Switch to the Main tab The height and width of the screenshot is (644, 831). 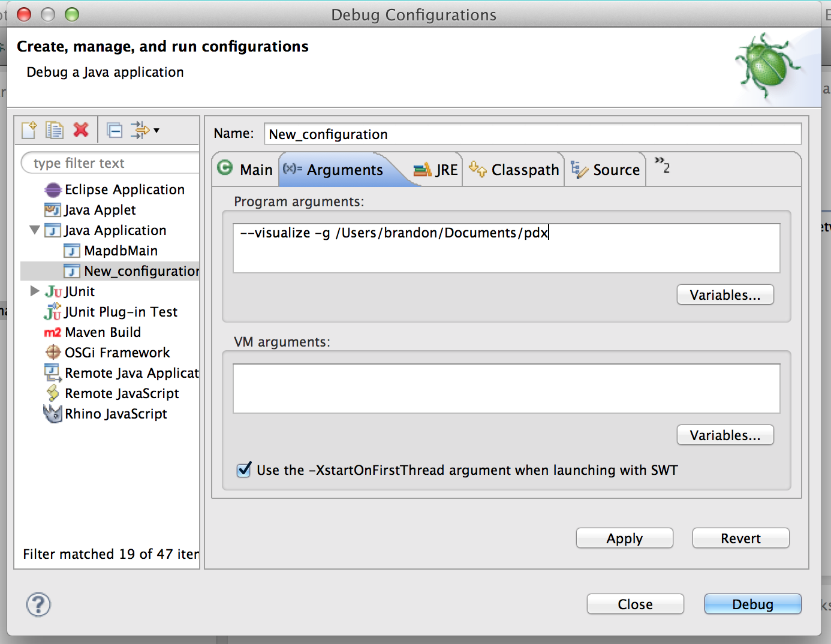(x=245, y=170)
